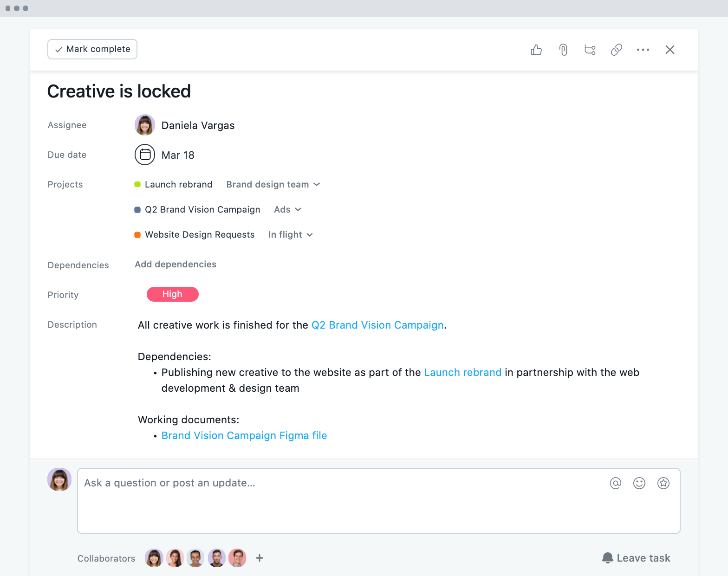The width and height of the screenshot is (728, 576).
Task: Open the due date calendar icon
Action: [x=145, y=155]
